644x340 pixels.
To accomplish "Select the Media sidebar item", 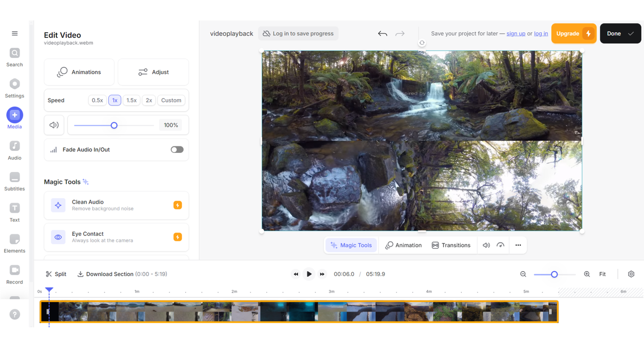I will tap(15, 119).
